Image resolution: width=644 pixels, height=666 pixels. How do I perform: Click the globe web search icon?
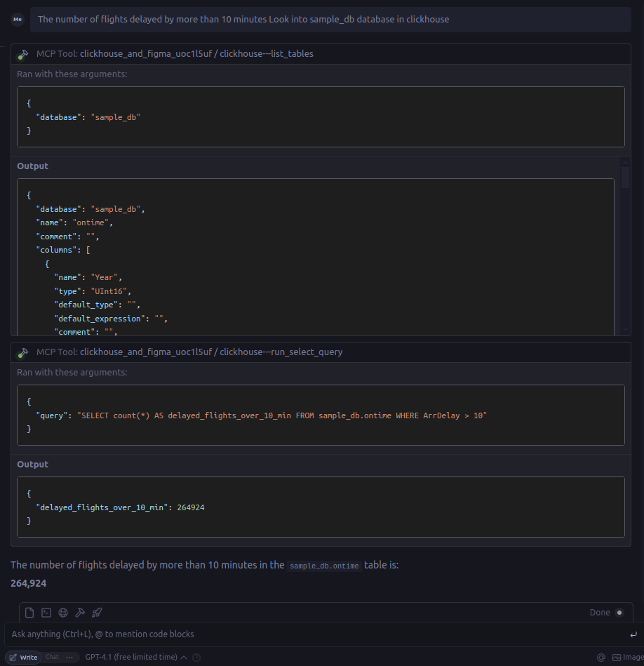point(63,613)
